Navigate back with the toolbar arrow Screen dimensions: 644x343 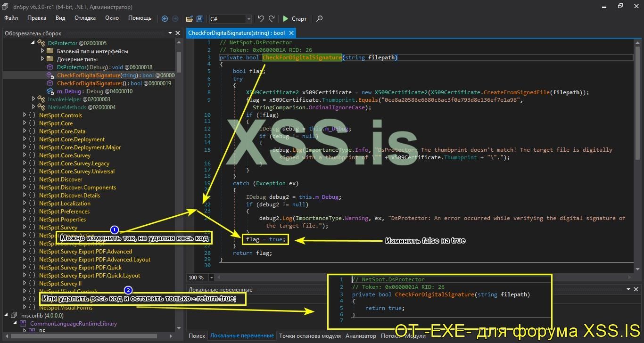click(x=165, y=19)
